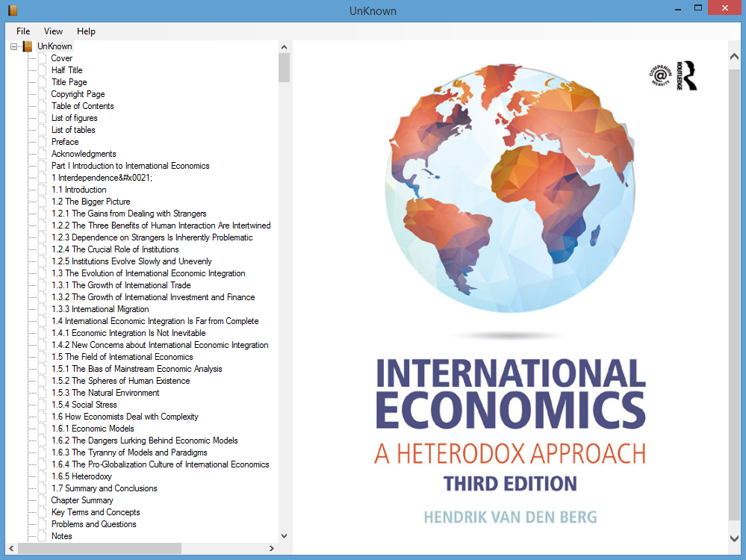746x560 pixels.
Task: Click the page view vertical scrollbar thumb
Action: tap(734, 295)
